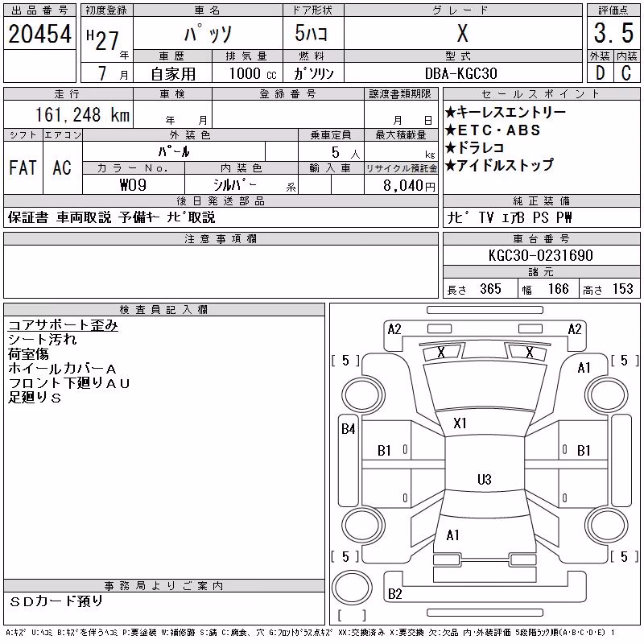The height and width of the screenshot is (644, 644).
Task: Click inspector note ホイールカバーA
Action: [x=62, y=369]
